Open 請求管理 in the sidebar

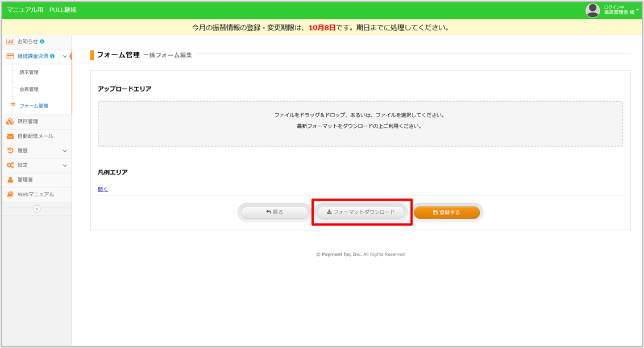[x=29, y=72]
